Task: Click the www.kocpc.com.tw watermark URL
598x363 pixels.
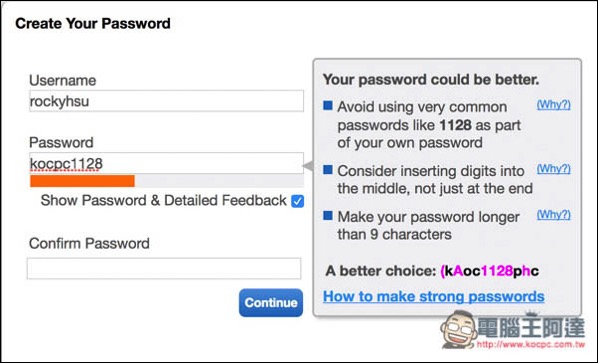Action: point(531,344)
